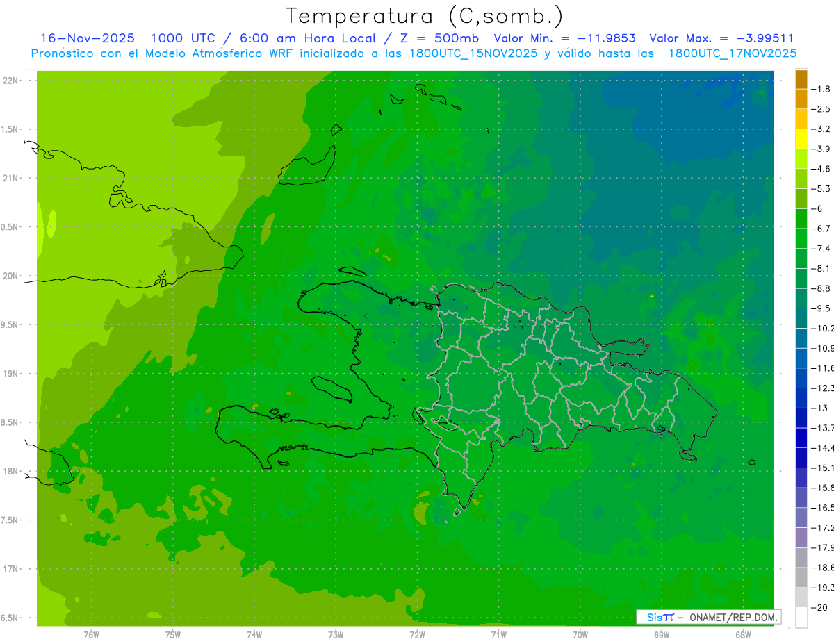Click the '74W' longitude axis label
The width and height of the screenshot is (834, 644).
(x=254, y=634)
